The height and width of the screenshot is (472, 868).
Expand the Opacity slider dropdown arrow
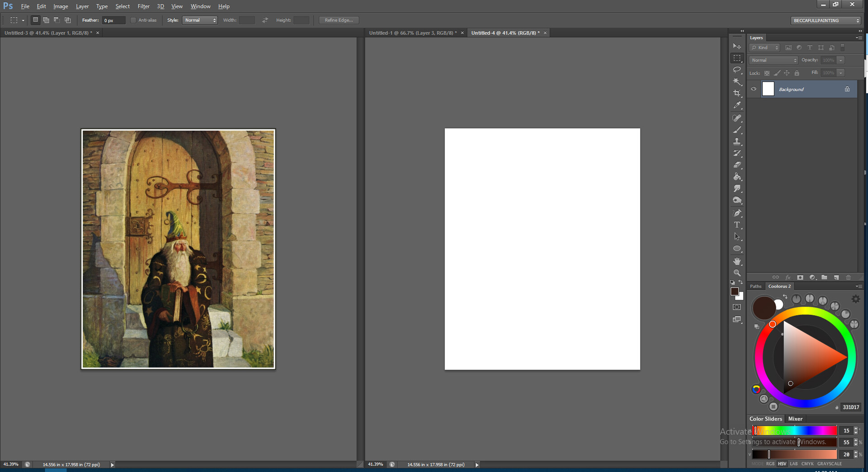[x=840, y=60]
